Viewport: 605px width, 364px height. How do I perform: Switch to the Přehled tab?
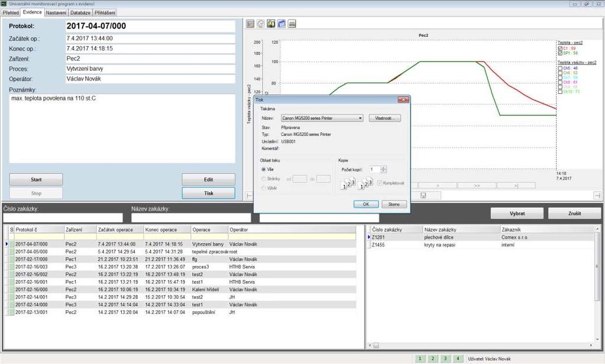pyautogui.click(x=11, y=13)
